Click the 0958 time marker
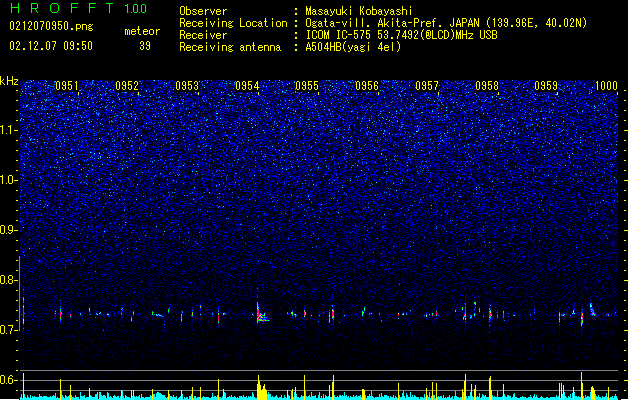The image size is (629, 400). point(487,86)
